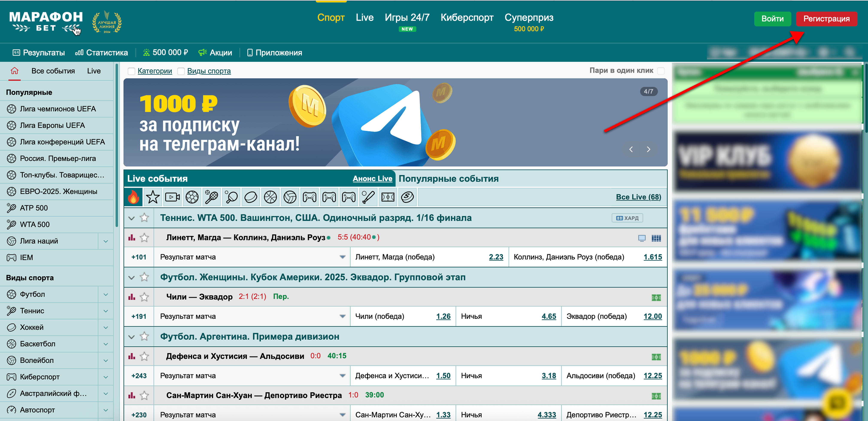The height and width of the screenshot is (421, 868).
Task: Enable the Категории checkbox
Action: (131, 71)
